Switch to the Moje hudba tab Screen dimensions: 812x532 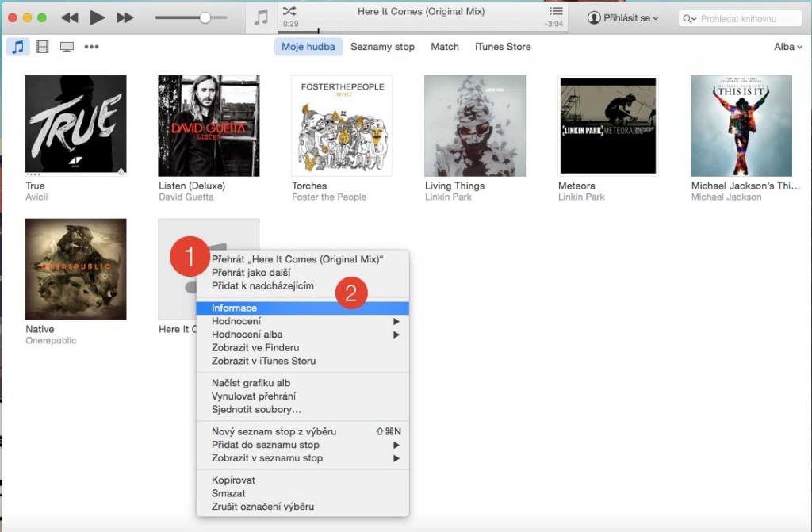(308, 47)
